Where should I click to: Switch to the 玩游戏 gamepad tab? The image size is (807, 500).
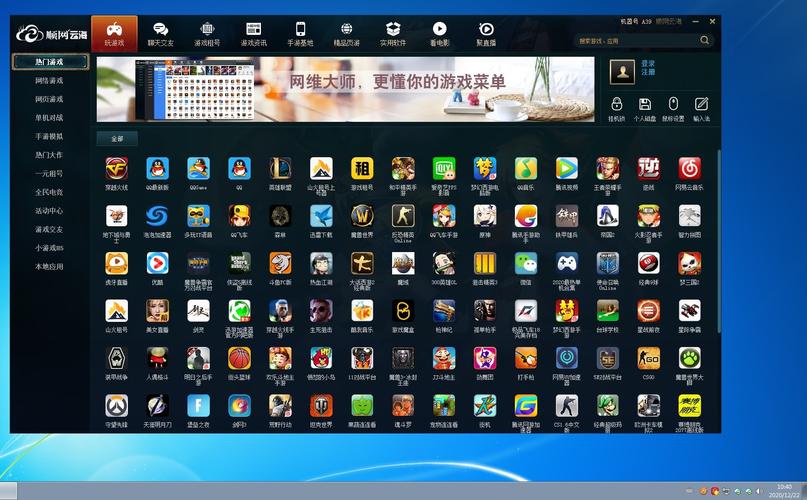114,33
